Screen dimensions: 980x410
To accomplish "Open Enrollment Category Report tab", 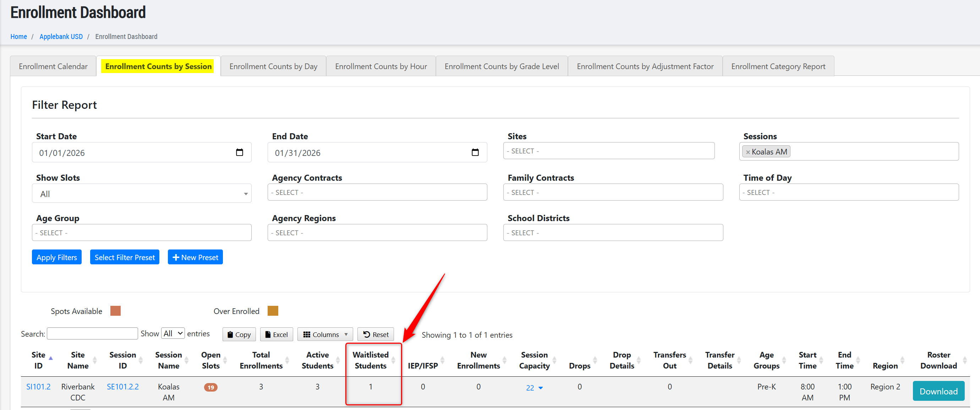I will tap(778, 67).
